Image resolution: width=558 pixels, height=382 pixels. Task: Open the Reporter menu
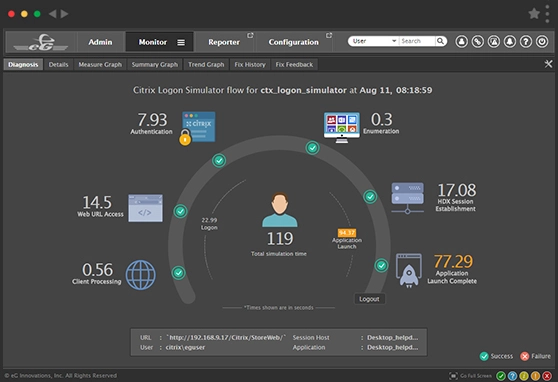(x=224, y=42)
